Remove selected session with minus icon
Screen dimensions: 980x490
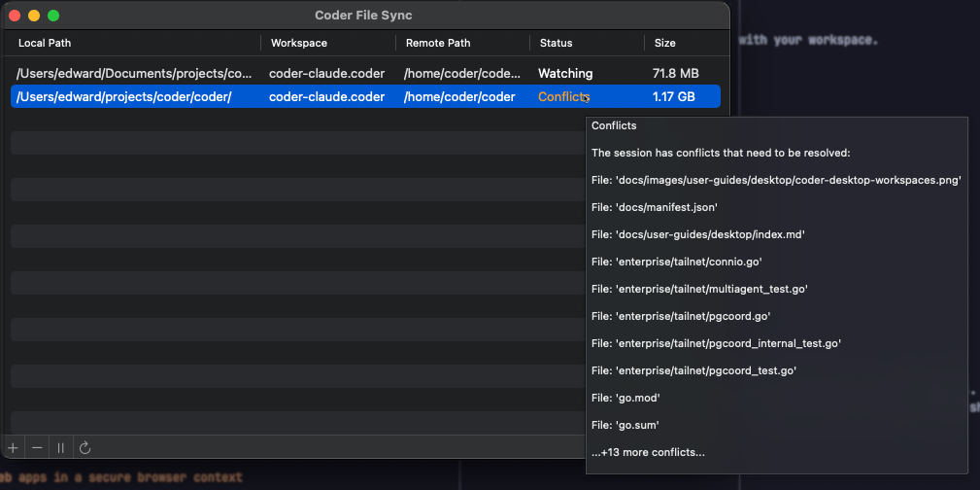coord(37,448)
